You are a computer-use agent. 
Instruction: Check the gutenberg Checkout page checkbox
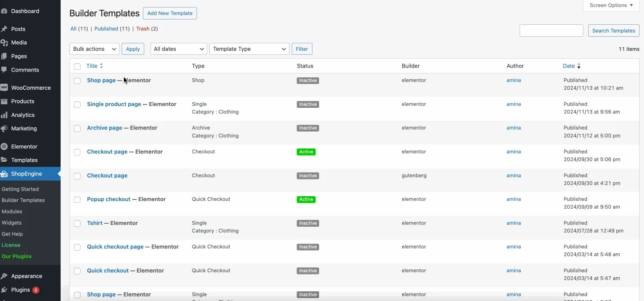77,176
